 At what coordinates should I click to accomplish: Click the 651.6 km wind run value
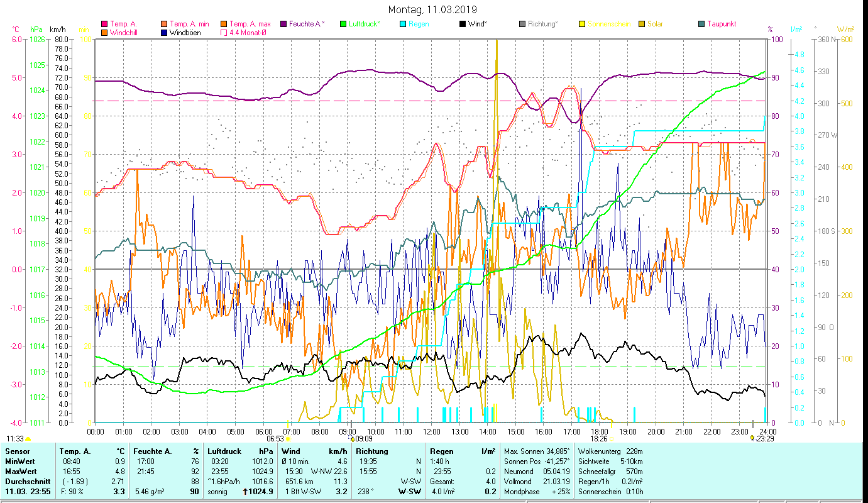(x=299, y=481)
